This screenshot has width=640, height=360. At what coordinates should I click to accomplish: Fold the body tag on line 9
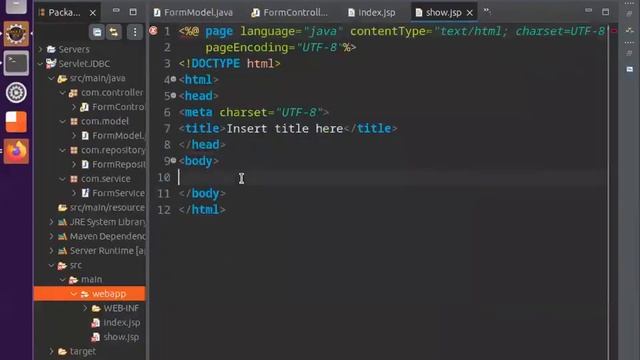tap(173, 160)
